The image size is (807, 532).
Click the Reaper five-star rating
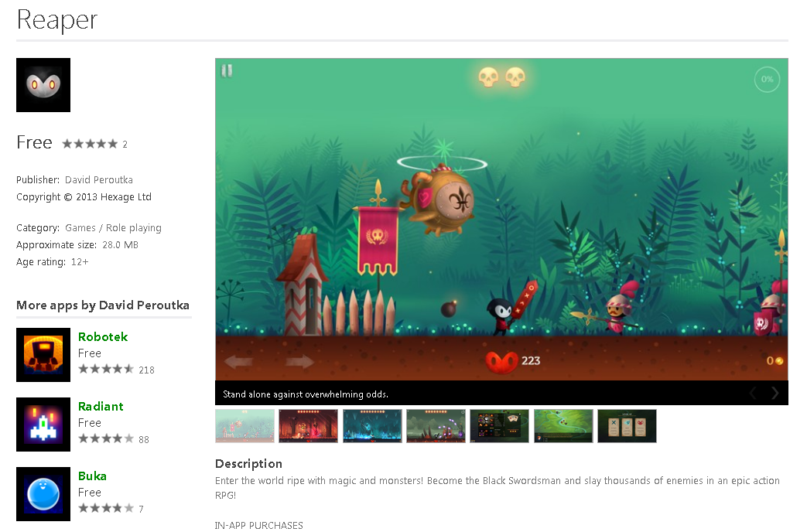90,144
